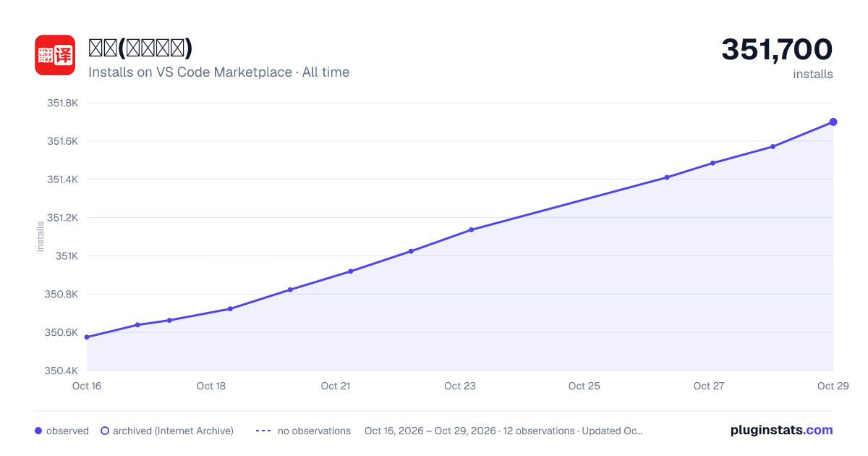Open the pluginstats.com link
Screen dimensions: 868x456
pos(781,430)
